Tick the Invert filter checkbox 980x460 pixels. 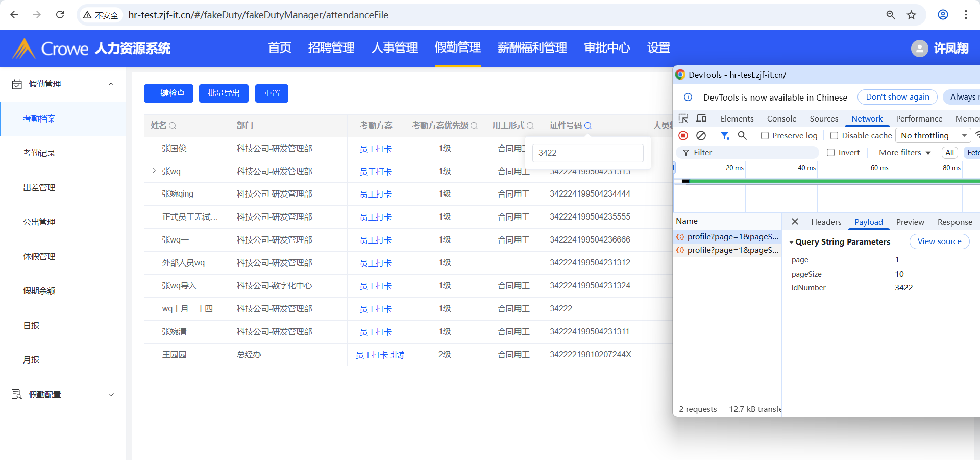pyautogui.click(x=830, y=152)
